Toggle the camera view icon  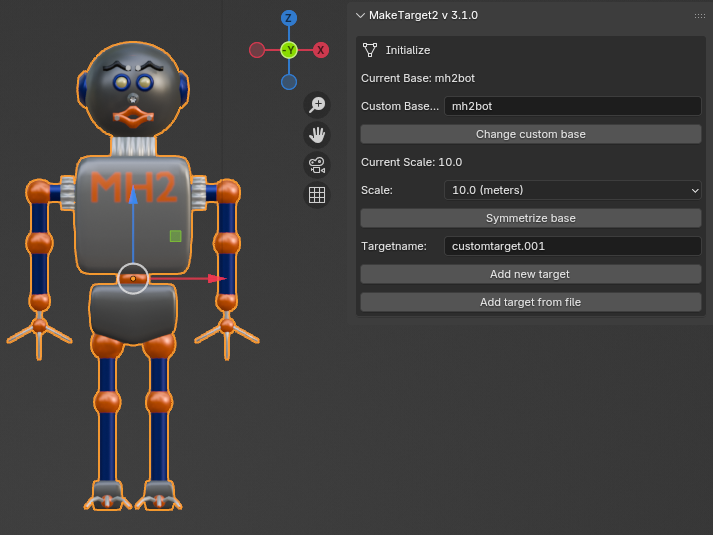point(317,165)
